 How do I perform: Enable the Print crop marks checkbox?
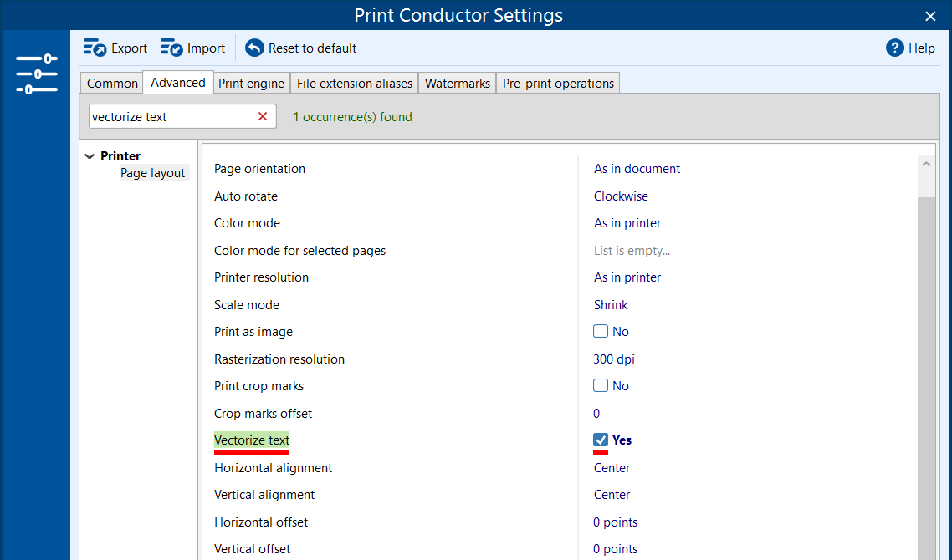pos(601,386)
